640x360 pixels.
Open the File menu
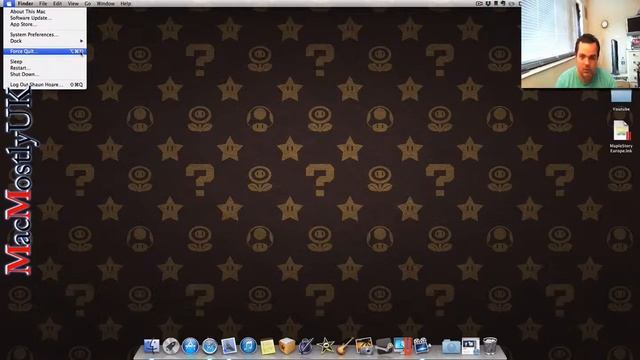coord(43,3)
